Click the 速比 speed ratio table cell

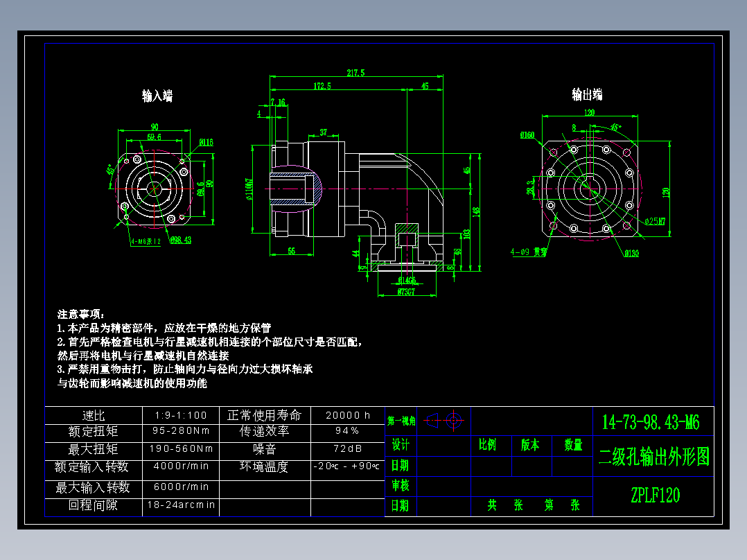coord(94,416)
